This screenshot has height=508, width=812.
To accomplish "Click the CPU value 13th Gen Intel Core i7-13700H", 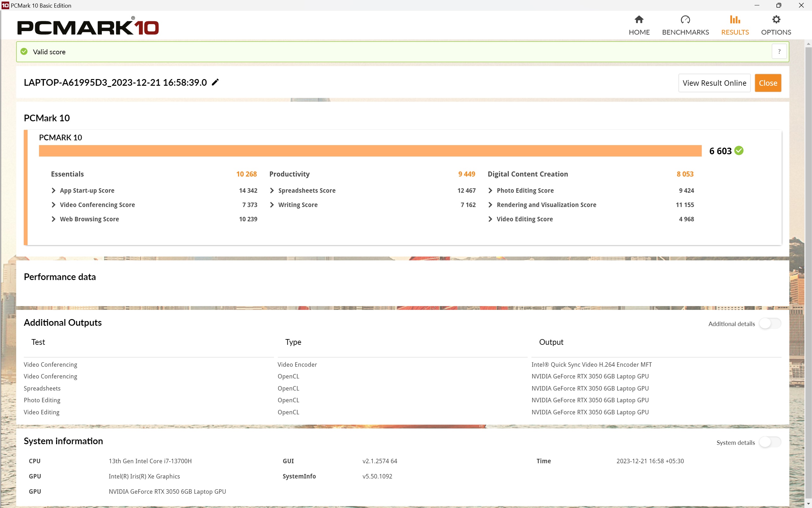I will click(x=150, y=461).
